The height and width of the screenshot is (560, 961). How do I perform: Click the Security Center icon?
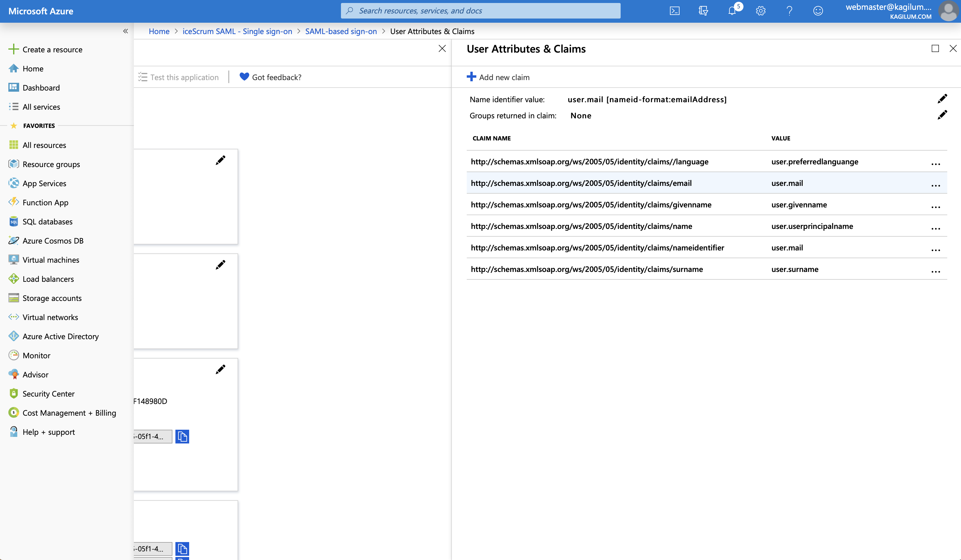pos(14,394)
